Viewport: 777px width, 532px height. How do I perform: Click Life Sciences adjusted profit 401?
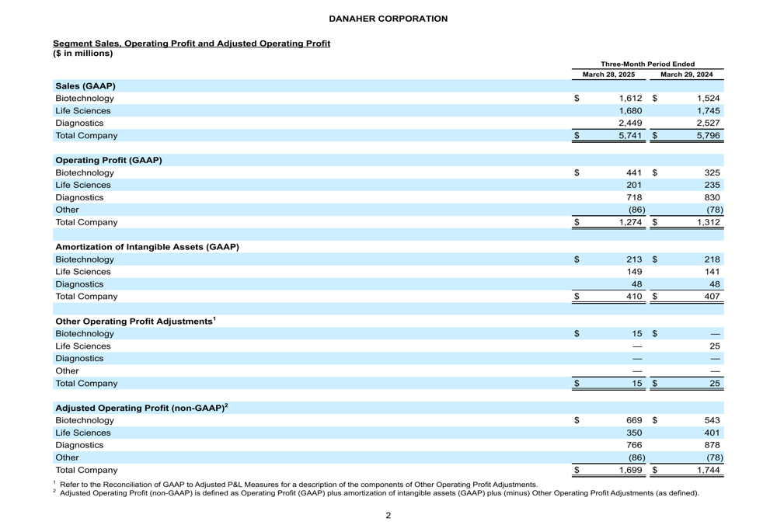(x=713, y=433)
